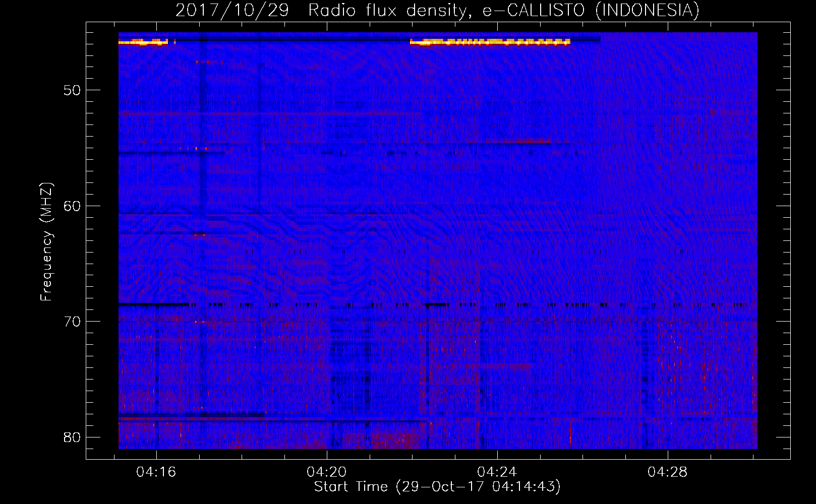
Task: Click the plot title 'Radio flux density, e-CALLISTO (INDONESIA)'
Action: point(503,10)
